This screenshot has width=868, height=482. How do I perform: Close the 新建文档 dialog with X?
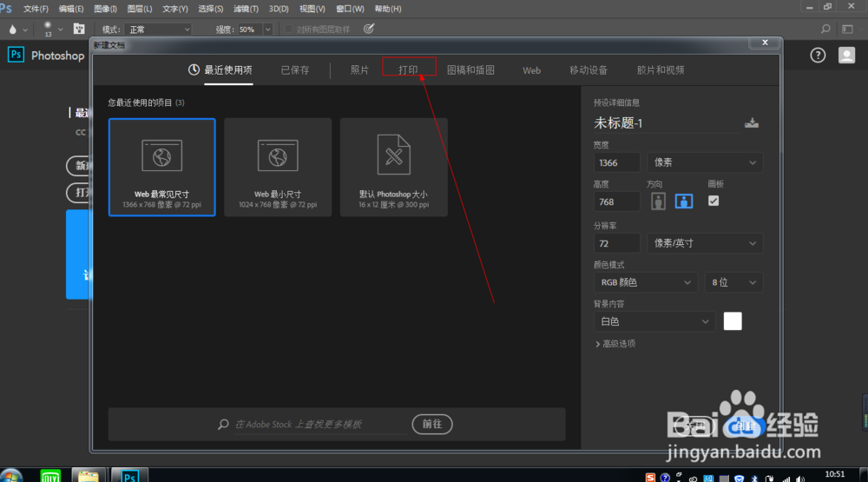765,43
